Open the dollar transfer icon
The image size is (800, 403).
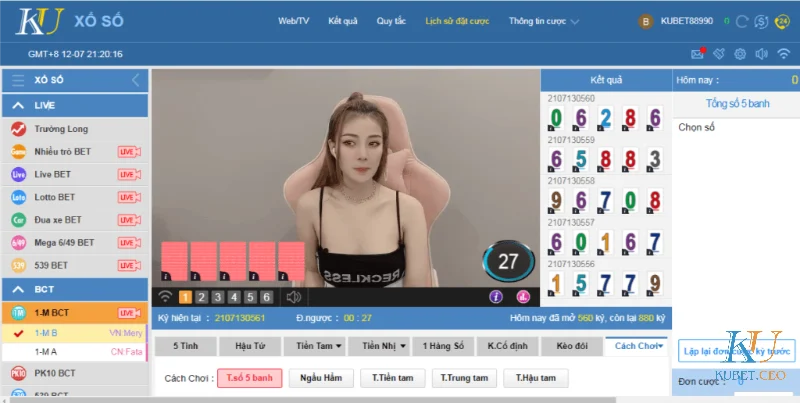pyautogui.click(x=762, y=20)
